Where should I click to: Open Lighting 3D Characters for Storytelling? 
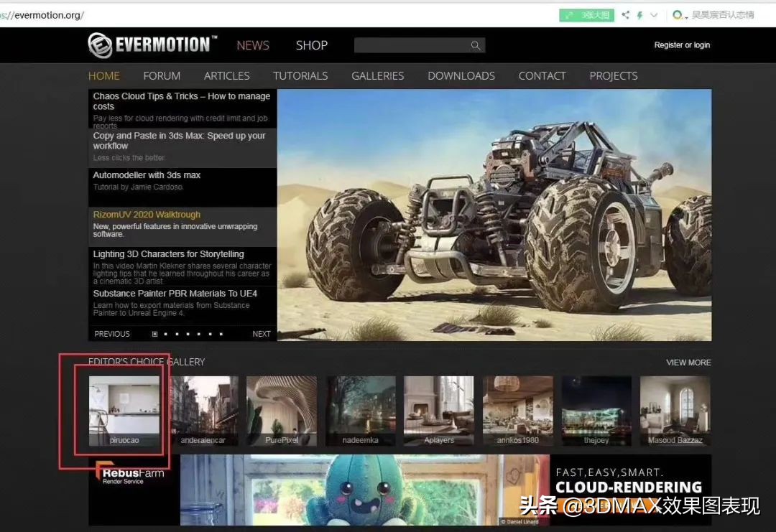[x=182, y=266]
